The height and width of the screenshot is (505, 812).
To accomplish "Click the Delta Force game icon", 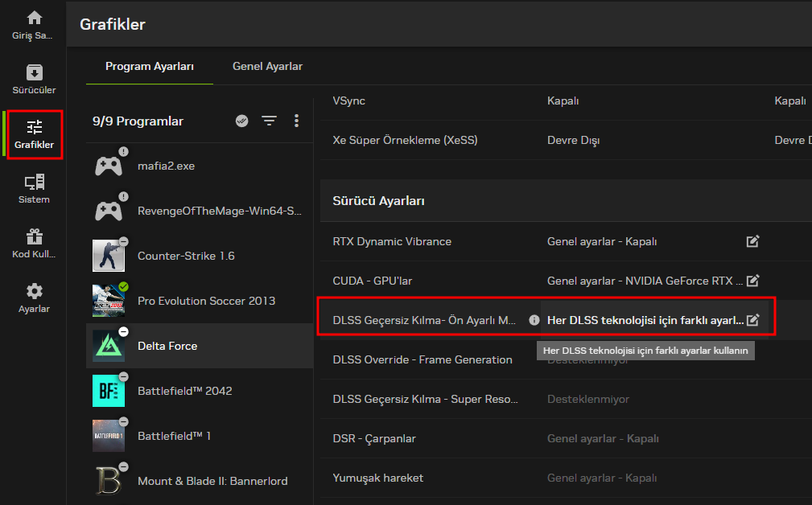I will (108, 346).
